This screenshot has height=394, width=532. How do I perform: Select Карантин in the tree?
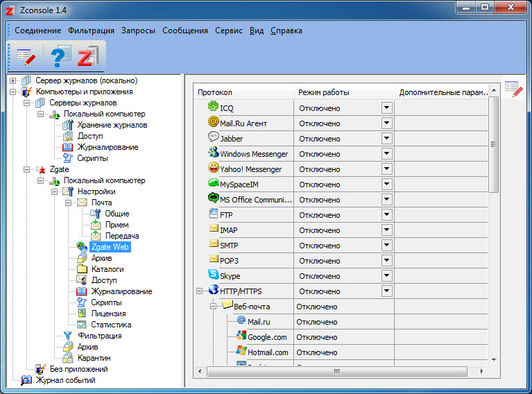[x=94, y=358]
